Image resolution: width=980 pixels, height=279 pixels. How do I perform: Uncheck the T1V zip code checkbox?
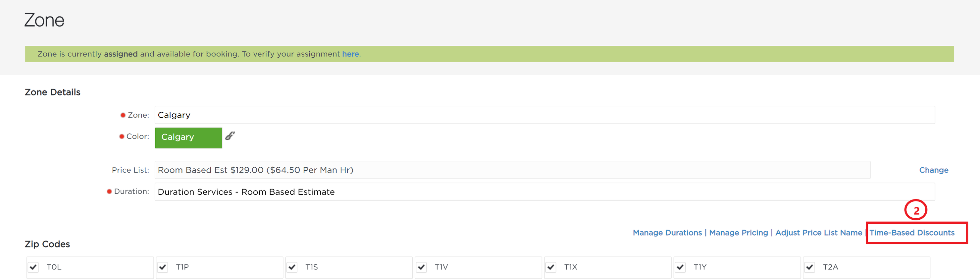pyautogui.click(x=421, y=267)
